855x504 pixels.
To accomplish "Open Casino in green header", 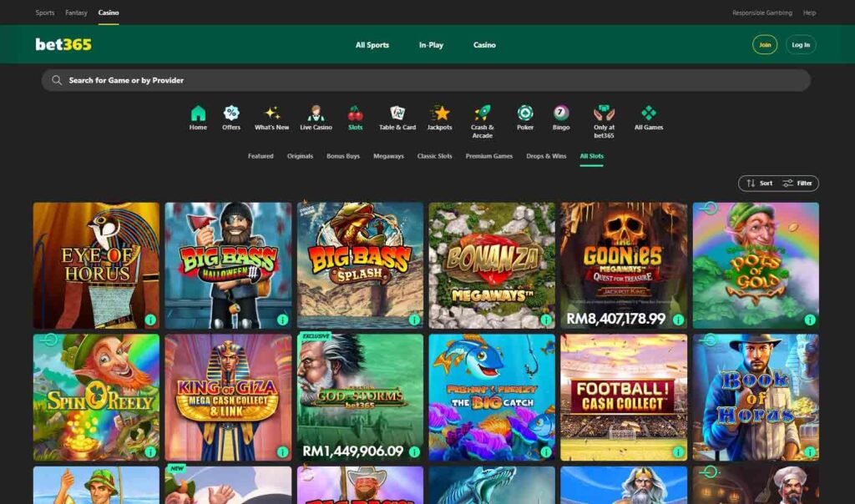I will click(x=484, y=45).
